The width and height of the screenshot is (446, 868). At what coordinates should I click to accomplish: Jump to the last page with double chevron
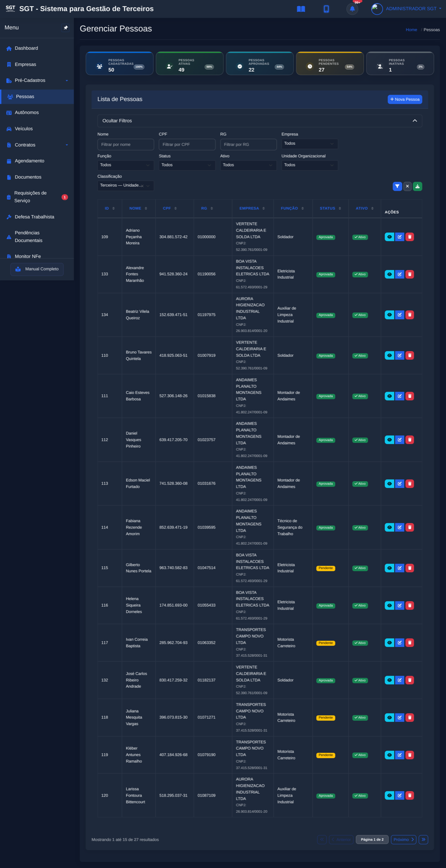coord(423,840)
